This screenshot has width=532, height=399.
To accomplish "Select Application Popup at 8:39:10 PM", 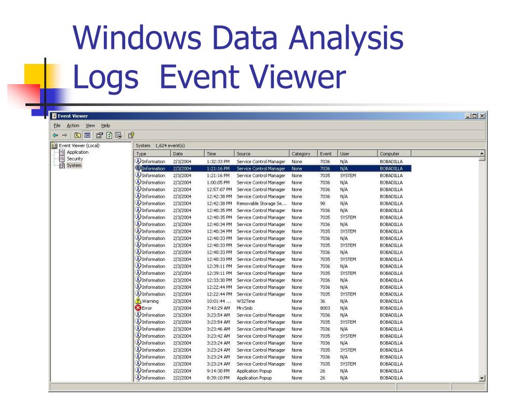I will pyautogui.click(x=254, y=378).
